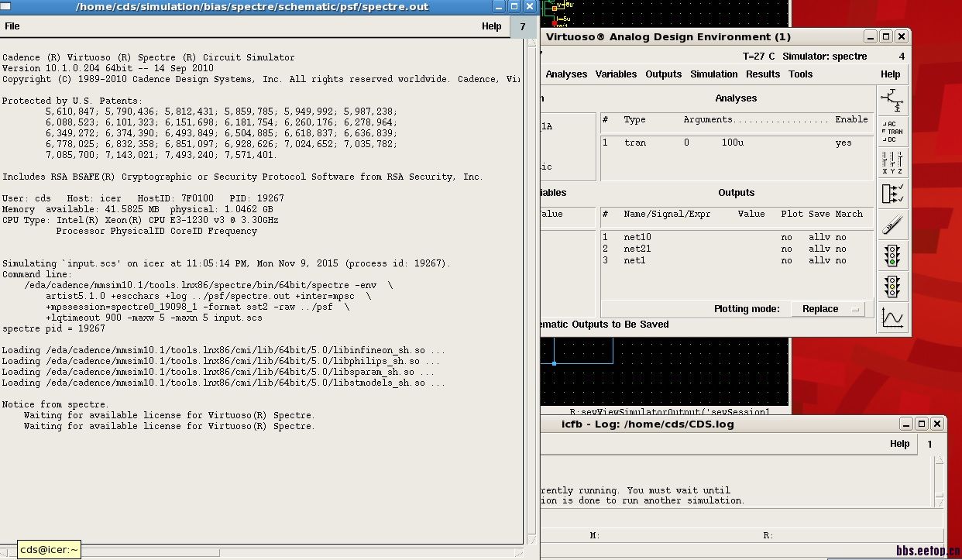The width and height of the screenshot is (962, 560).
Task: Open the Choose Analyses AC/TRAN/DC icon
Action: (892, 132)
